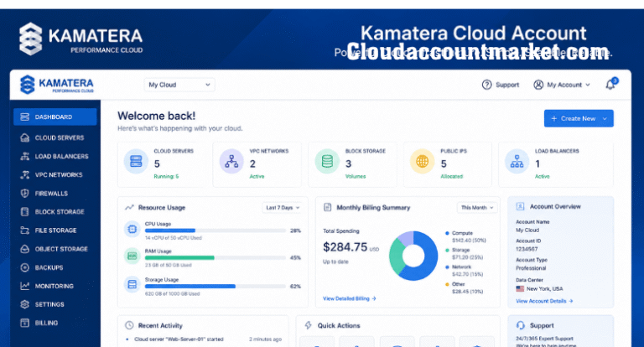
Task: Click the Professional account type value
Action: tap(531, 268)
